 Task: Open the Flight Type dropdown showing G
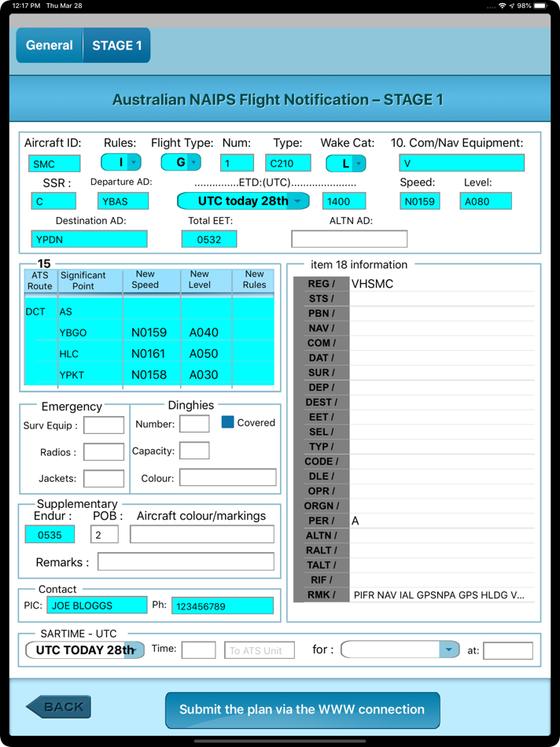click(x=181, y=163)
